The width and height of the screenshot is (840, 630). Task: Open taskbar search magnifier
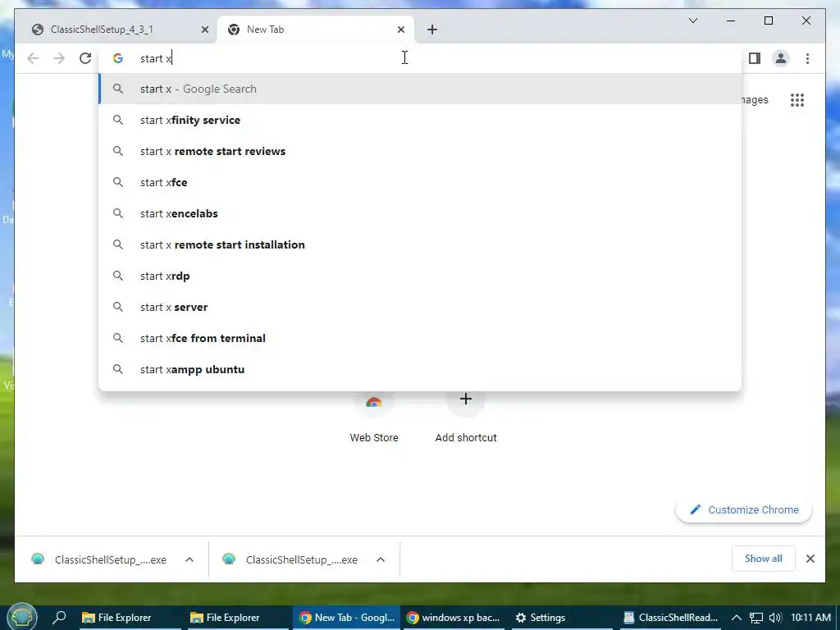[59, 618]
